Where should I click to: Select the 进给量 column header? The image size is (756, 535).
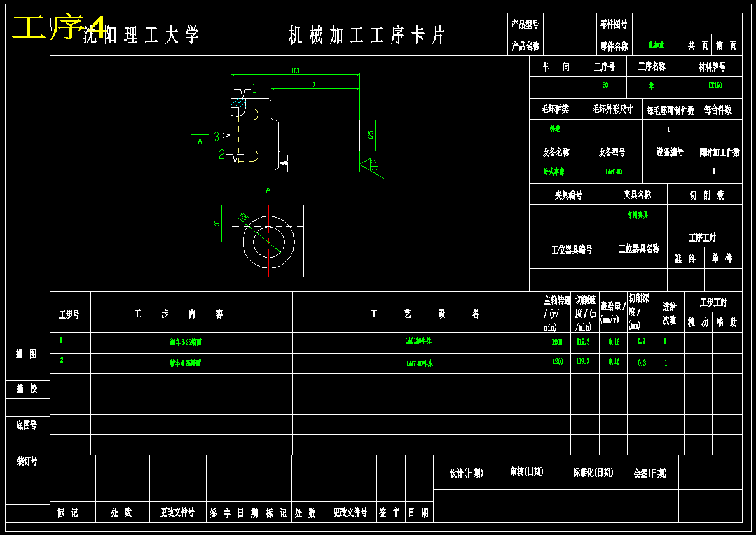(x=613, y=312)
